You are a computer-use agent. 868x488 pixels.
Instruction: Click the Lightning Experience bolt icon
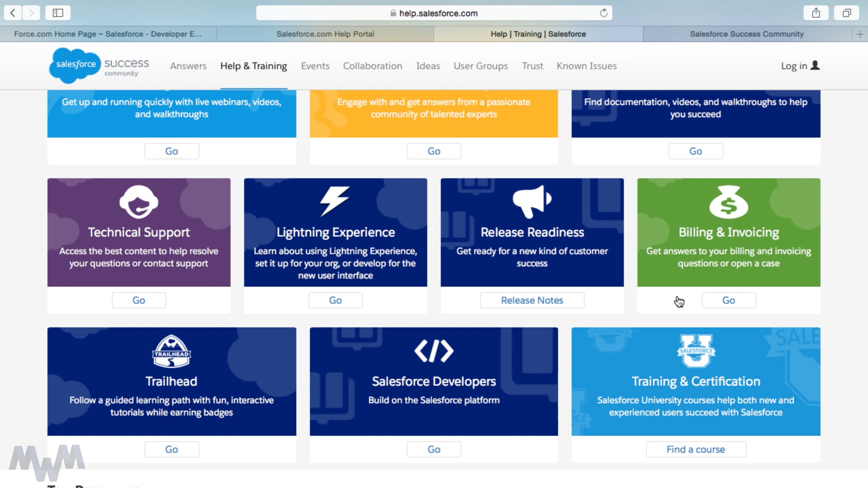[x=335, y=201]
